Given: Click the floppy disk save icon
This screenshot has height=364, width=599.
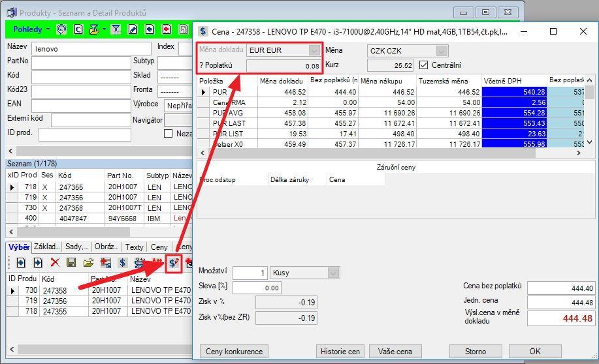Looking at the screenshot, I should coord(71,262).
